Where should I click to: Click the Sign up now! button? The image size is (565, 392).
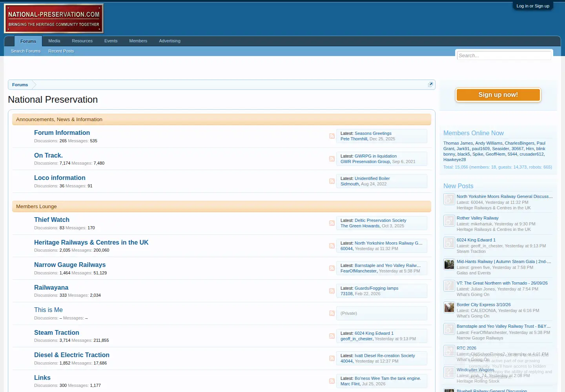498,95
